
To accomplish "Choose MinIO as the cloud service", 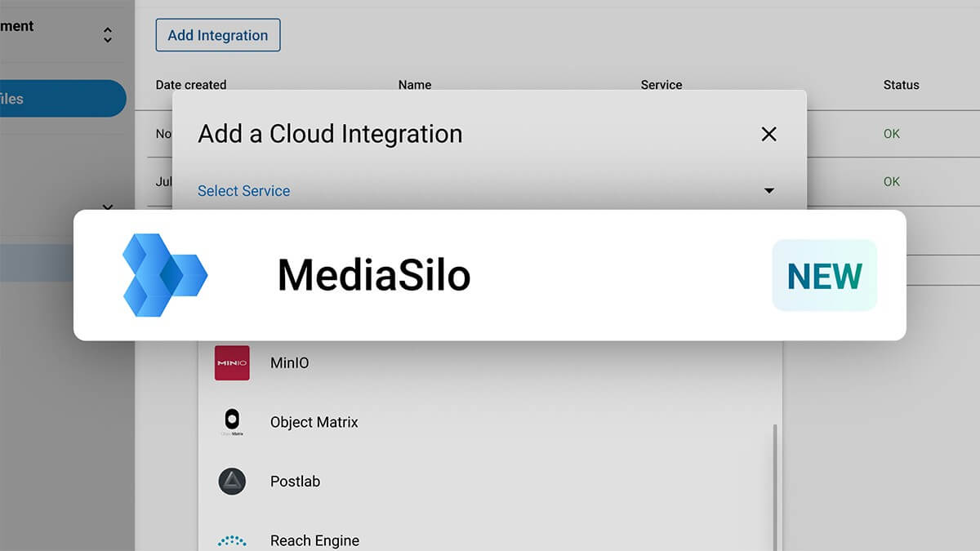I will 289,362.
